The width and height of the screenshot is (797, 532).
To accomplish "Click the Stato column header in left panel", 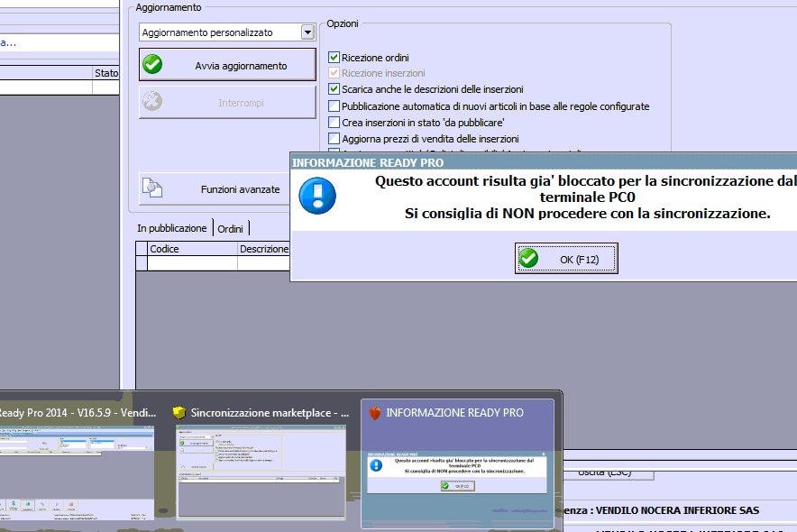I will (105, 73).
